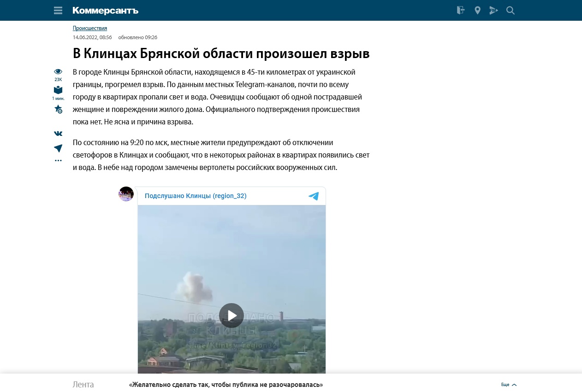The height and width of the screenshot is (392, 582).
Task: Open Подслушано Клинцы channel link
Action: click(x=196, y=196)
